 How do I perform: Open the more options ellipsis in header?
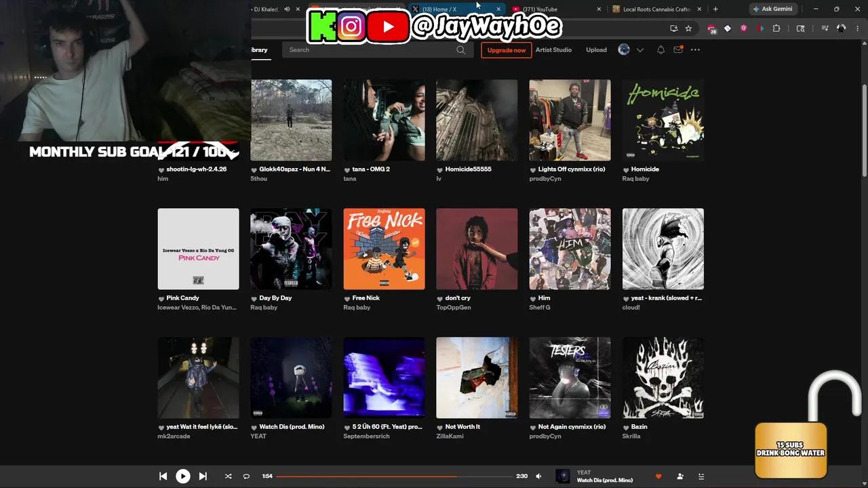click(695, 49)
